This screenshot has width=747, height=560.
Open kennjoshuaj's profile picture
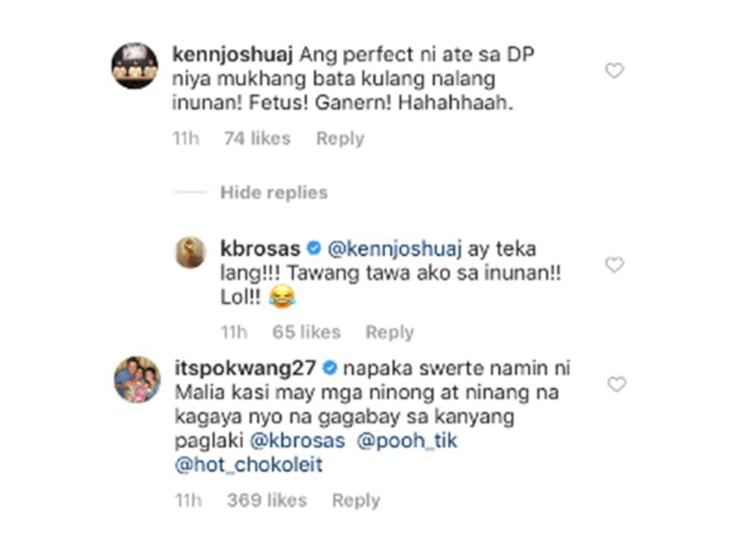point(134,66)
